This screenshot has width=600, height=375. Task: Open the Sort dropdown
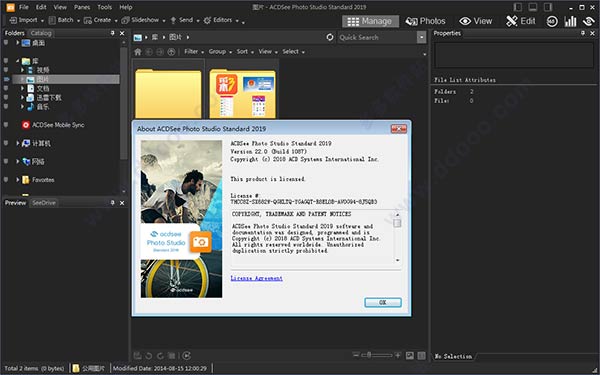[245, 52]
